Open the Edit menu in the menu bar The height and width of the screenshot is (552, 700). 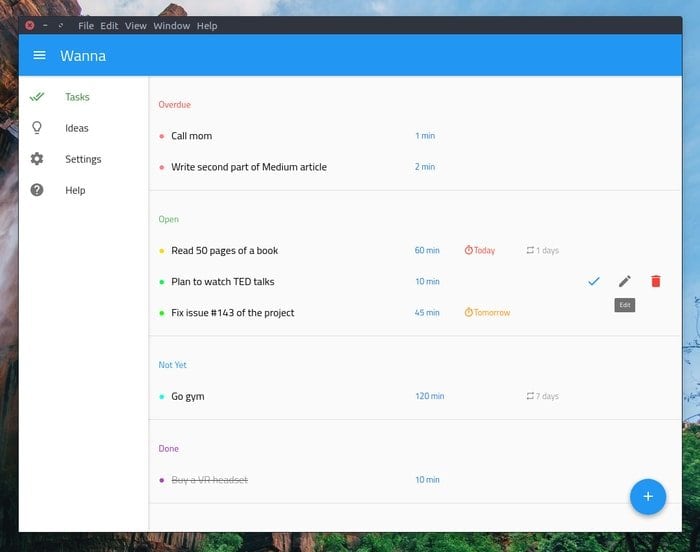pos(109,26)
